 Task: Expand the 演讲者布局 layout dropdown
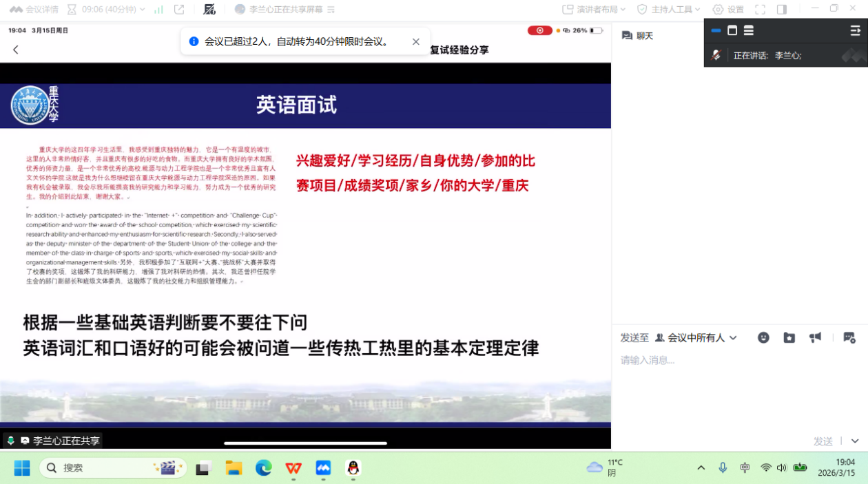594,10
